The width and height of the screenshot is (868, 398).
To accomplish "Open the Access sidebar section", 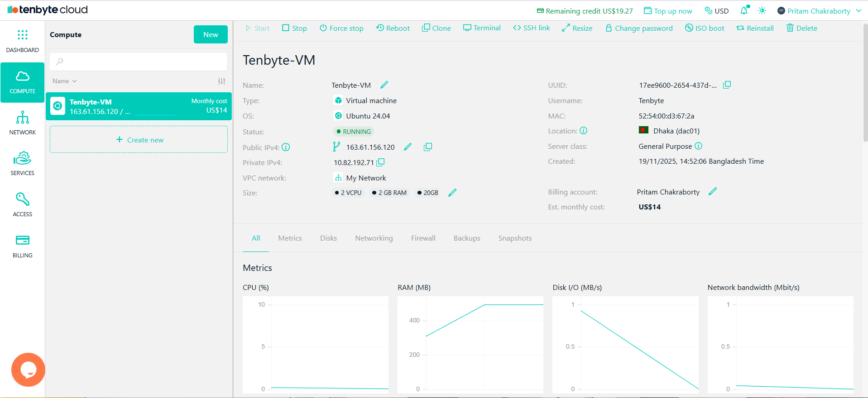I will [22, 205].
